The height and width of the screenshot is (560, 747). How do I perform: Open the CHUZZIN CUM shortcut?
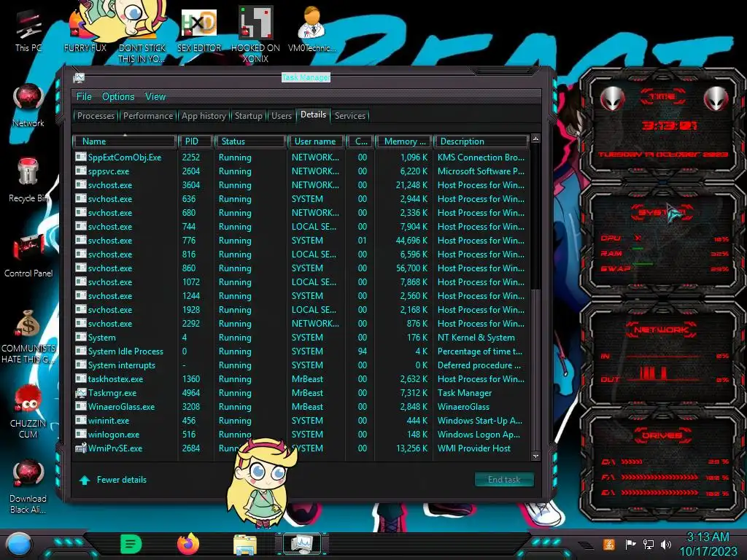coord(28,411)
